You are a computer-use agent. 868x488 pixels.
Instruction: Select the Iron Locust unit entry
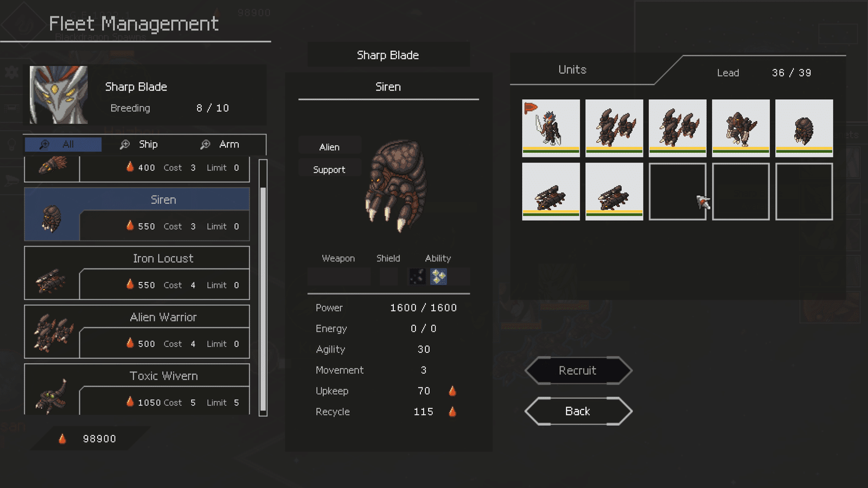coord(137,273)
